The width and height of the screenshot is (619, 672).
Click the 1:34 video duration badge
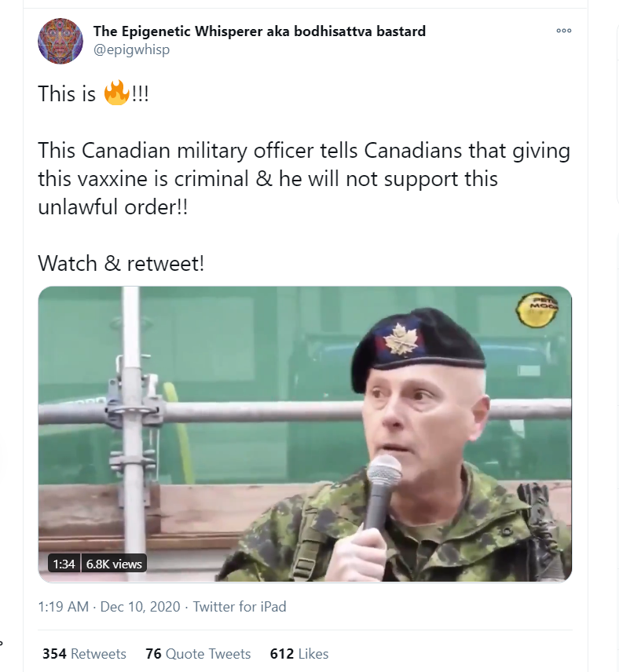[x=64, y=564]
